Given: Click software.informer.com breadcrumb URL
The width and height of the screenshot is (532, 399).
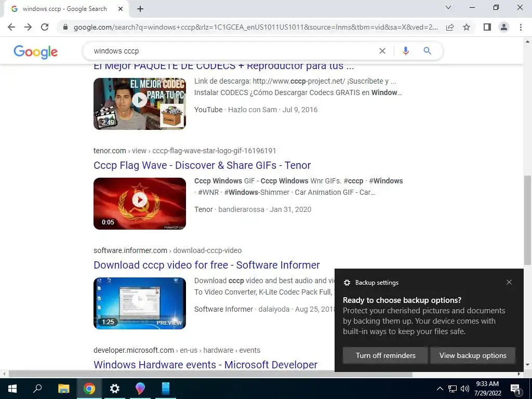Looking at the screenshot, I should (168, 250).
